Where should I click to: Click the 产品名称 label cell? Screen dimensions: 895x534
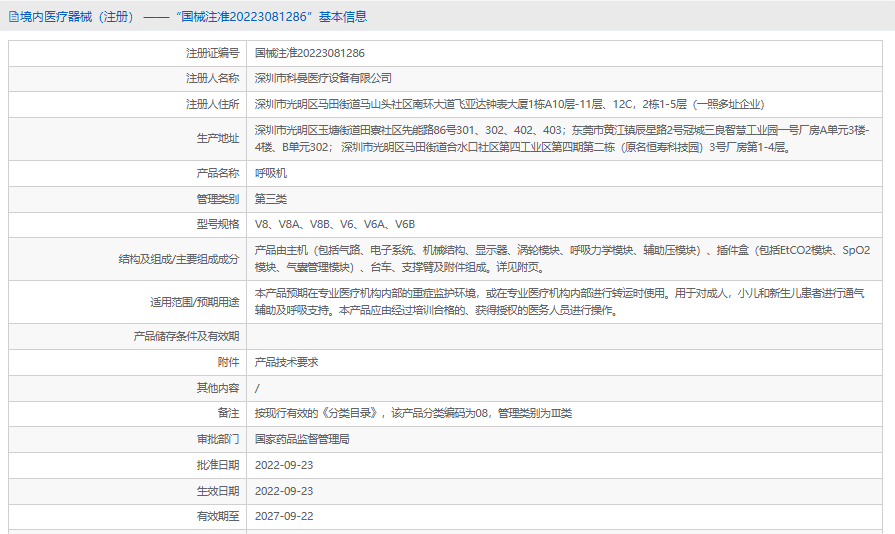[x=127, y=173]
